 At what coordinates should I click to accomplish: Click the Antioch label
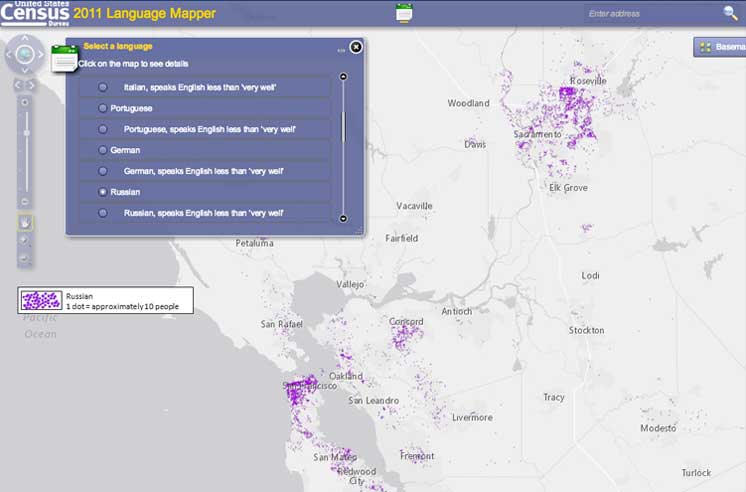[457, 311]
